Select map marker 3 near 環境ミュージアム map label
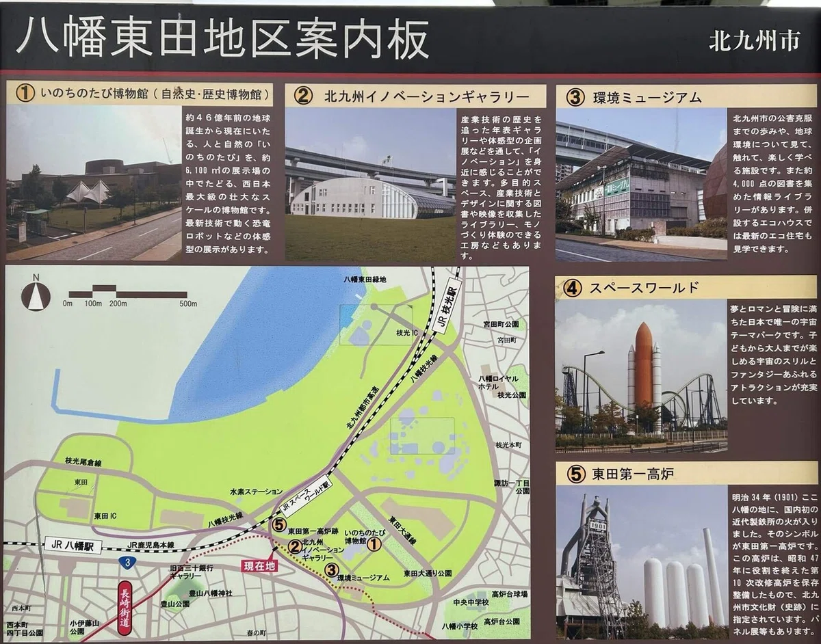Viewport: 821px width, 644px height. point(330,569)
